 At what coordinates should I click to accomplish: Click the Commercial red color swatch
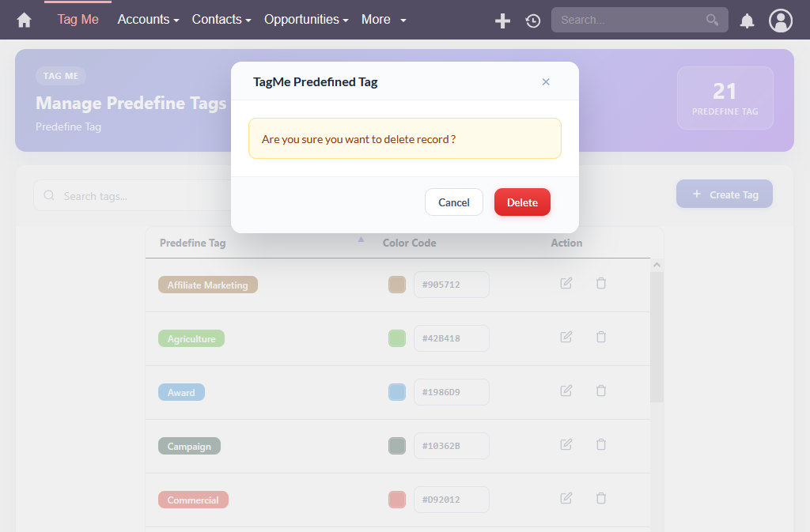[x=397, y=500]
